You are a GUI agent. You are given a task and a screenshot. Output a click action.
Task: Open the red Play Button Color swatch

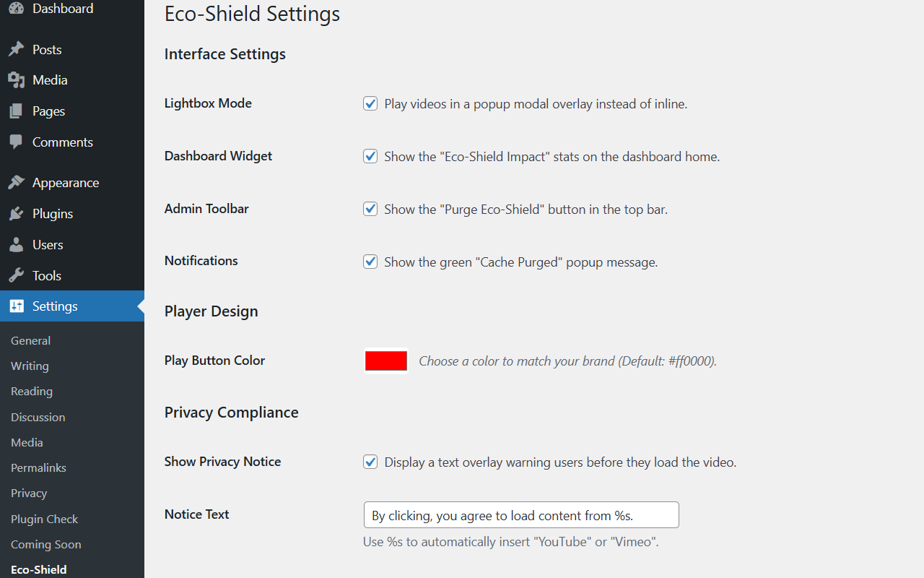click(x=386, y=361)
